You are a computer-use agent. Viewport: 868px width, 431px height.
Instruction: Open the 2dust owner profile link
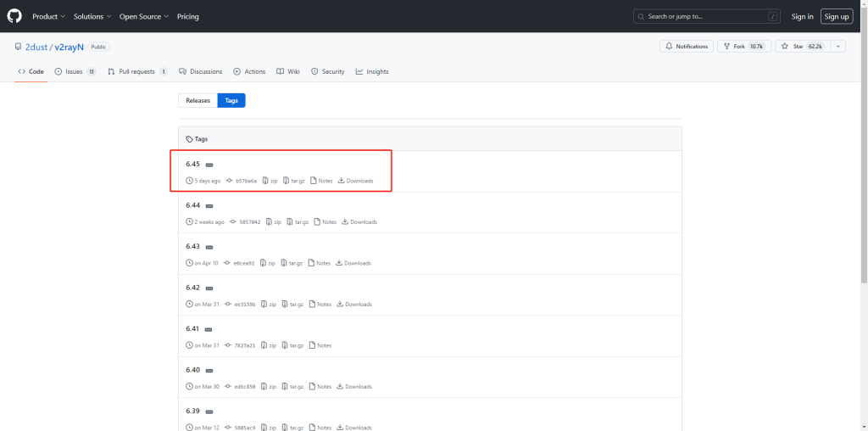coord(36,48)
